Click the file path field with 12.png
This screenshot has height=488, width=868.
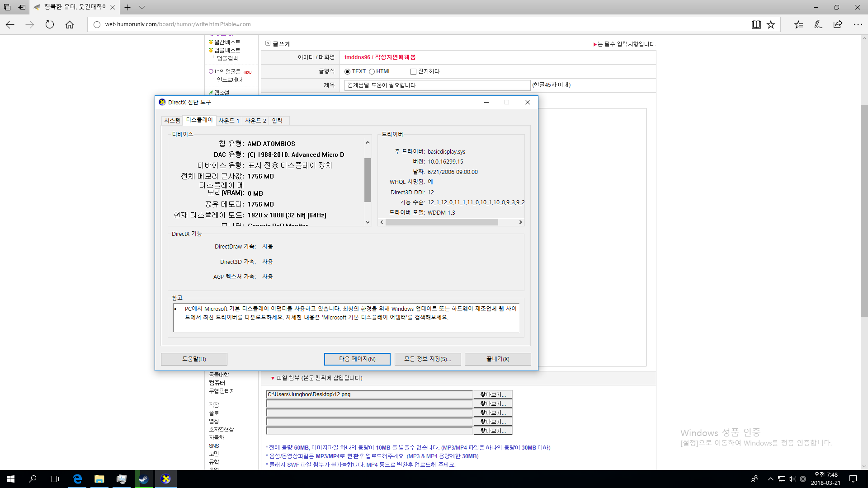click(369, 394)
